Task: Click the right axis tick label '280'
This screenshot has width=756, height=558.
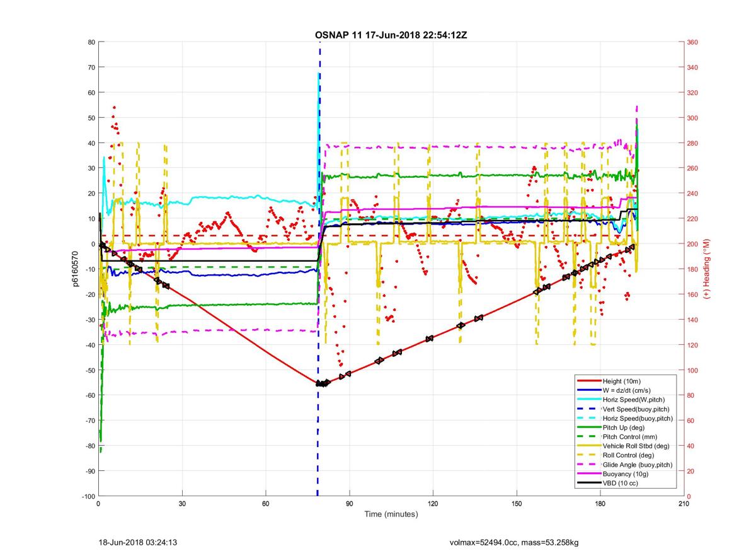Action: [693, 143]
